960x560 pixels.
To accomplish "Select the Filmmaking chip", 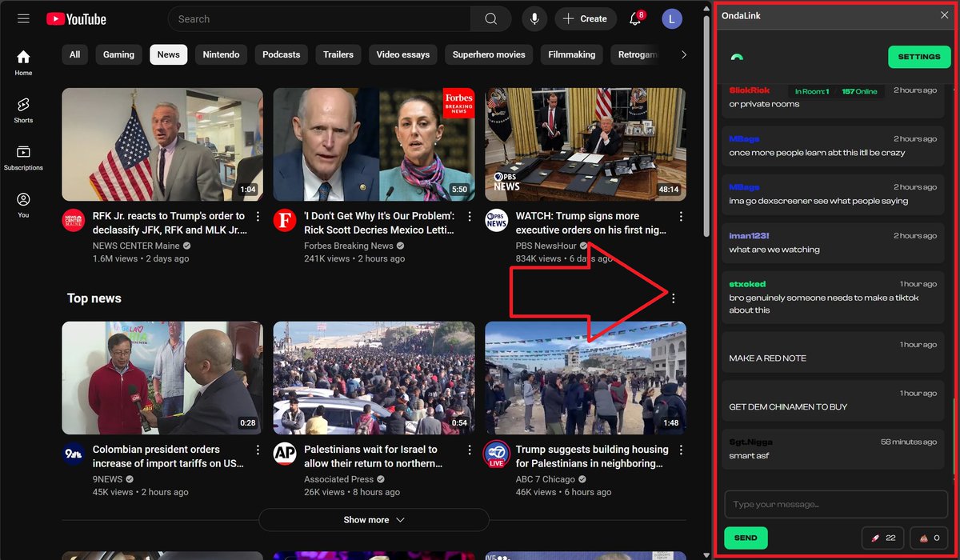I will [572, 54].
